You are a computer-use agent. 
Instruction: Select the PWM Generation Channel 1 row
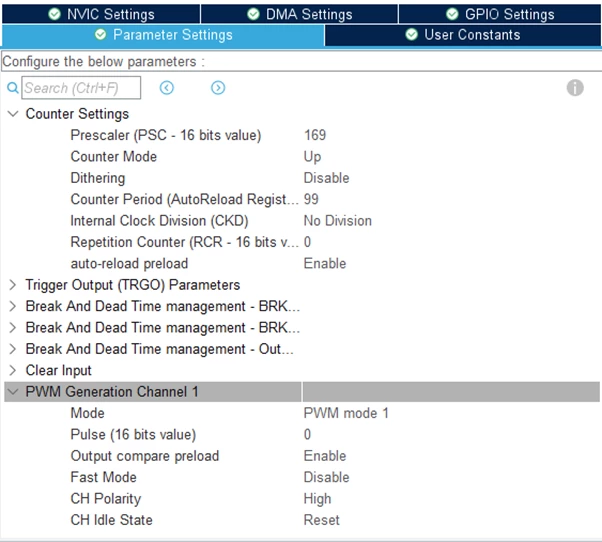pos(302,392)
